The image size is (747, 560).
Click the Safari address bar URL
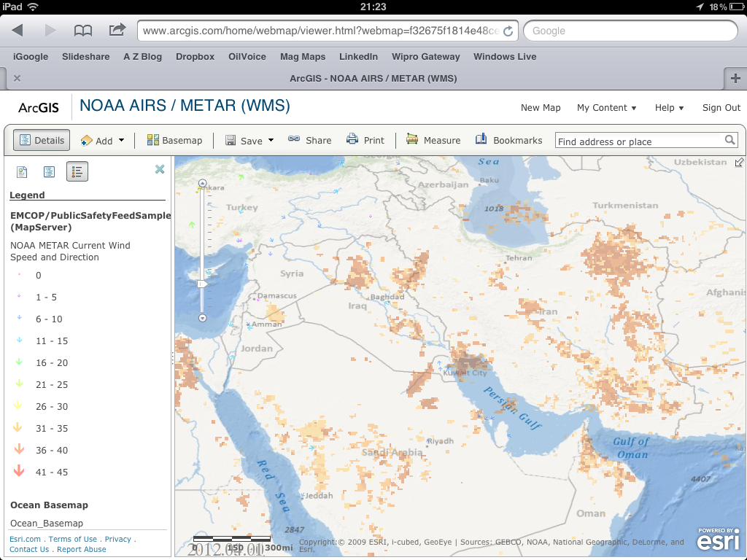321,31
